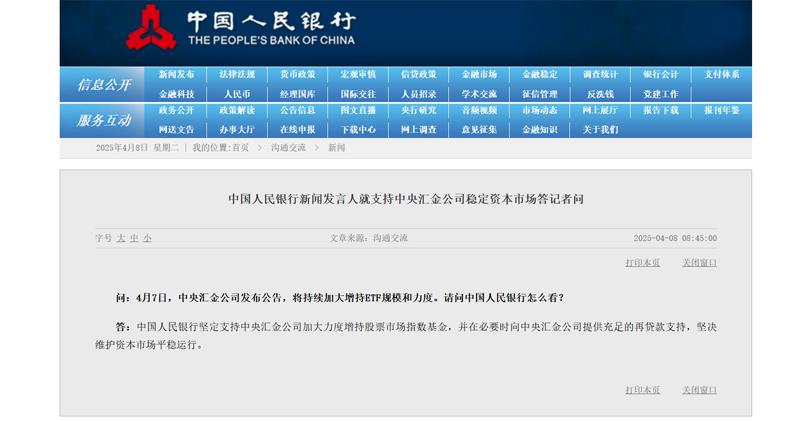
Task: Open 政务公开 under 服务互动
Action: point(176,110)
